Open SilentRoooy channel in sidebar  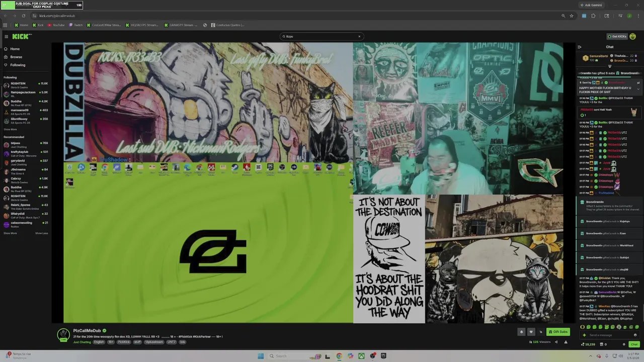coord(26,121)
